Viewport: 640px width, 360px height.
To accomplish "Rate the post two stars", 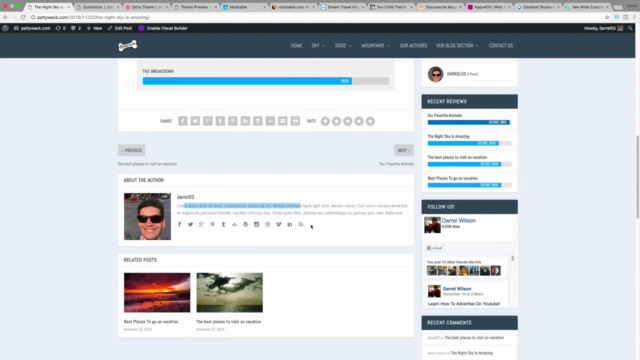I will click(336, 121).
